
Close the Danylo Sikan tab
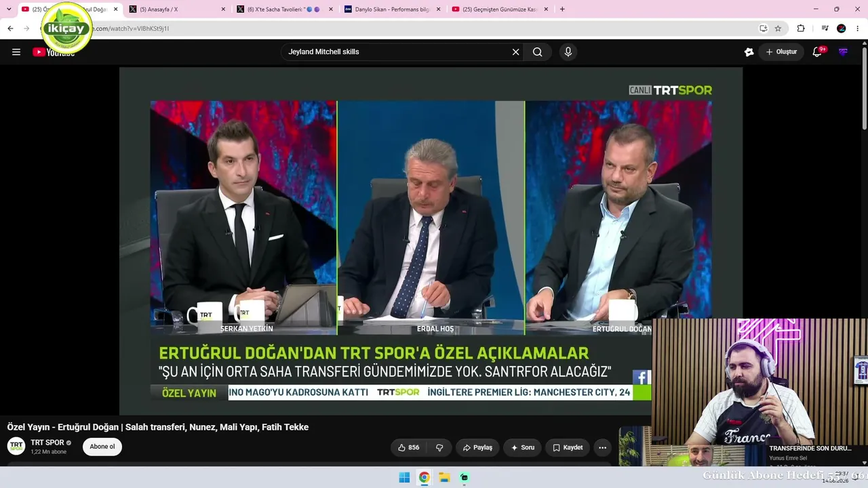(438, 9)
